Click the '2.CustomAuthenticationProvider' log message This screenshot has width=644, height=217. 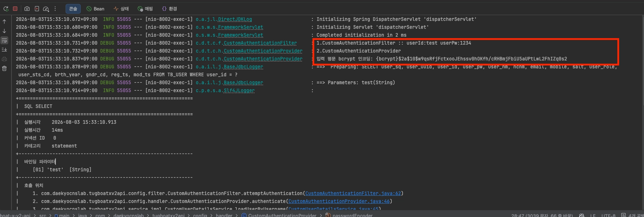(359, 51)
